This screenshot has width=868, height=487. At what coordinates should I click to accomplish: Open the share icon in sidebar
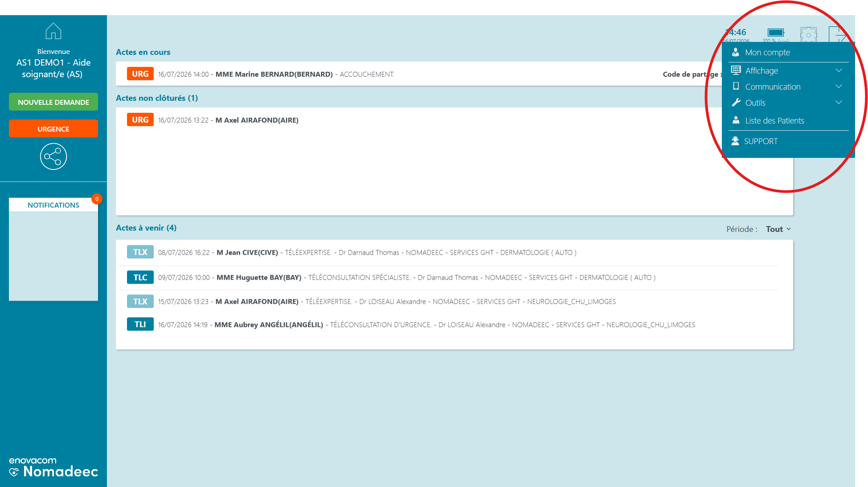tap(53, 157)
